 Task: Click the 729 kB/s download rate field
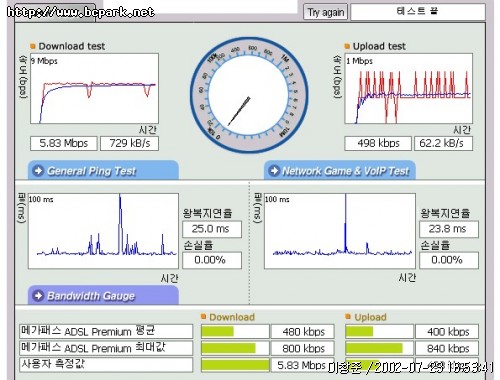pos(129,143)
